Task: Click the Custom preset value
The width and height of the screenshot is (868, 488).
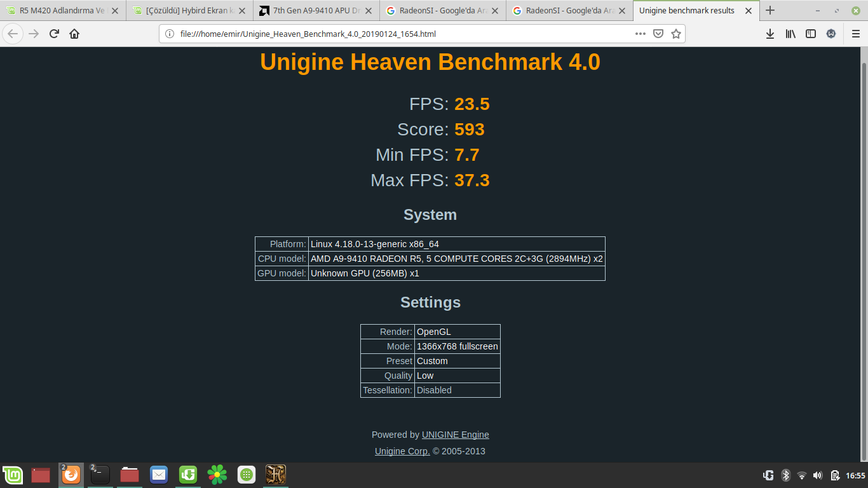Action: tap(458, 361)
